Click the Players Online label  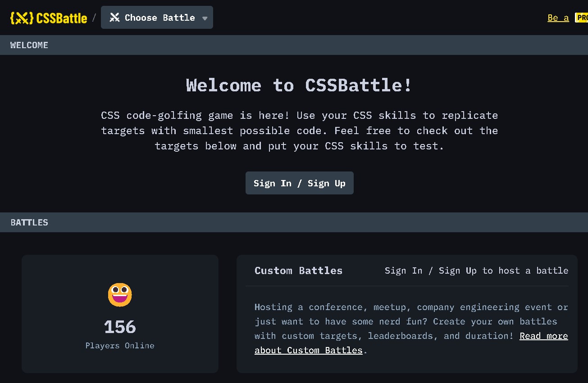tap(119, 345)
